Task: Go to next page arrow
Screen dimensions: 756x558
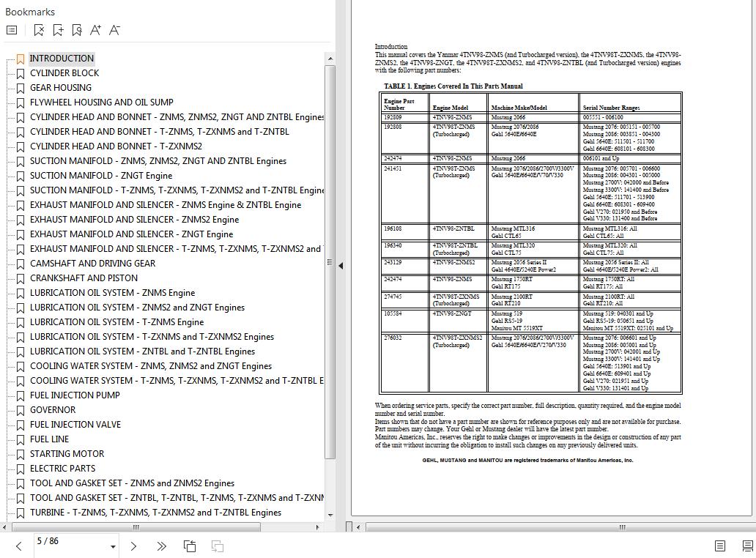Action: coord(133,546)
